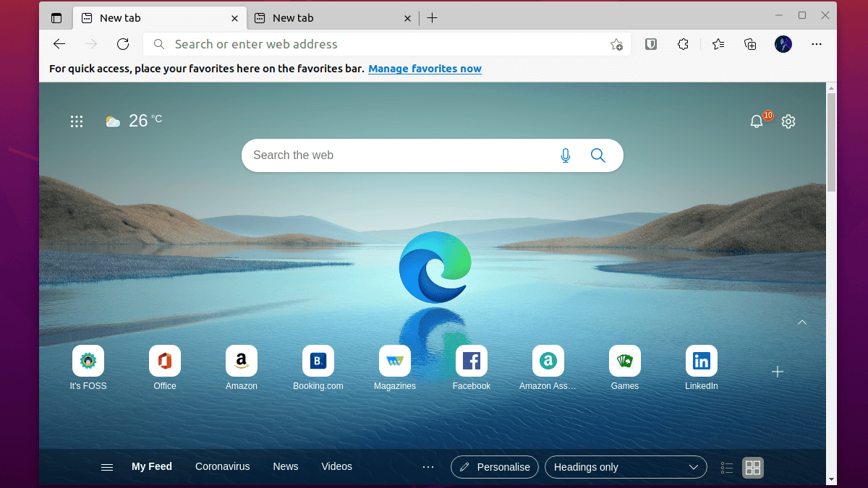Image resolution: width=868 pixels, height=488 pixels.
Task: Open the Amazon quick link tile
Action: [242, 368]
